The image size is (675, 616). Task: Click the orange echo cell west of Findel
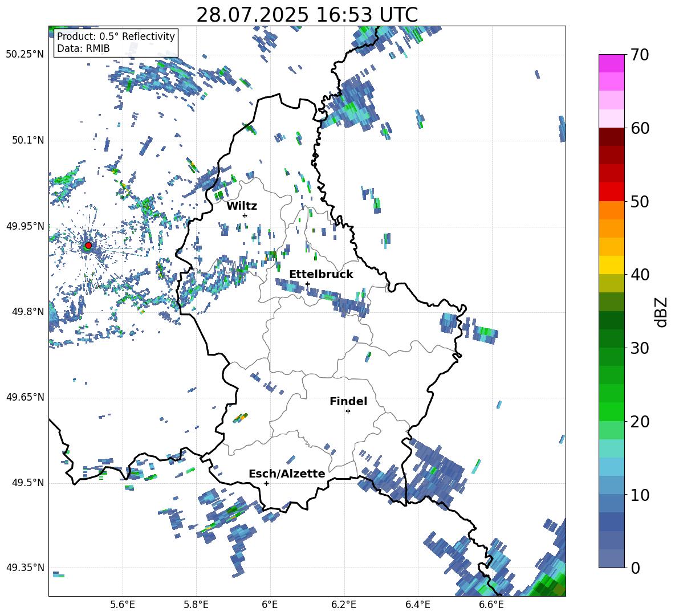pyautogui.click(x=241, y=417)
